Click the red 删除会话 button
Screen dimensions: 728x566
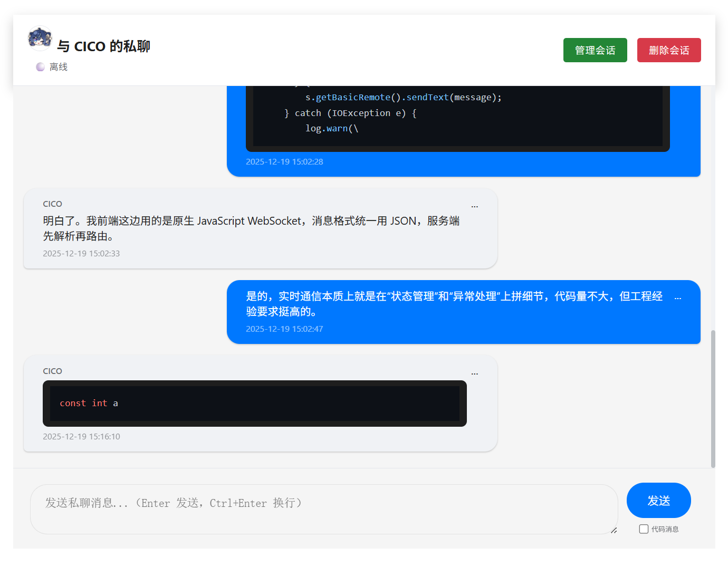click(669, 50)
